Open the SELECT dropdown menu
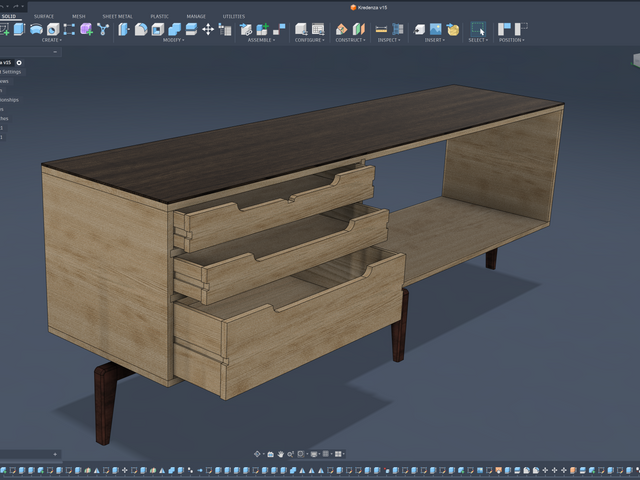Screen dimensions: 640x480 click(478, 40)
